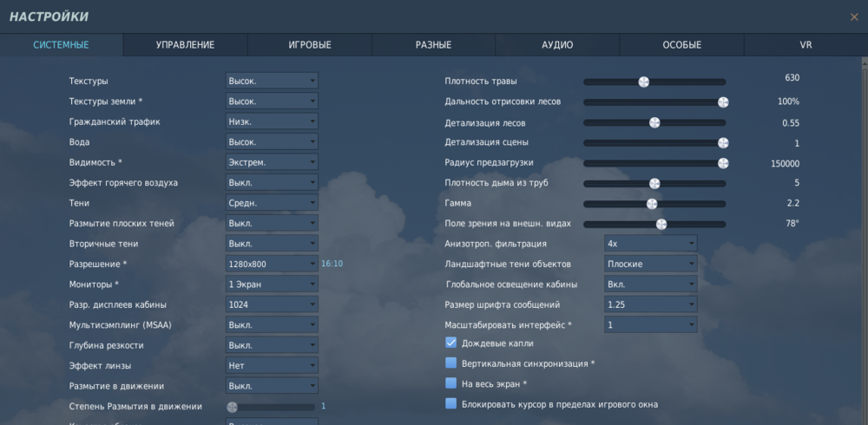
Task: Open the Гражданский трафик dropdown
Action: tap(272, 121)
